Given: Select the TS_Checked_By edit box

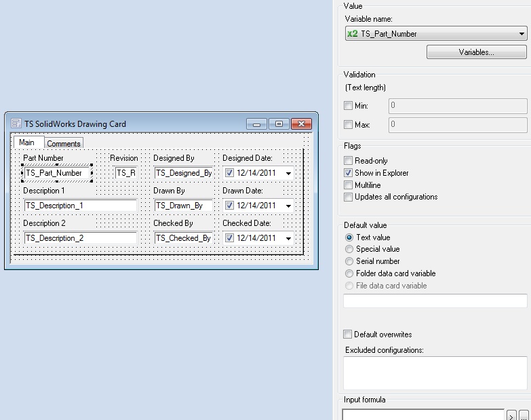Looking at the screenshot, I should (183, 237).
